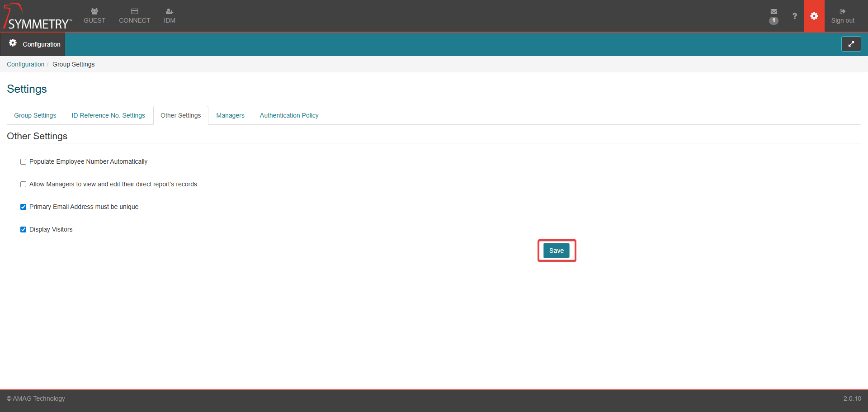Open the IDM module
The width and height of the screenshot is (868, 412).
pos(170,16)
